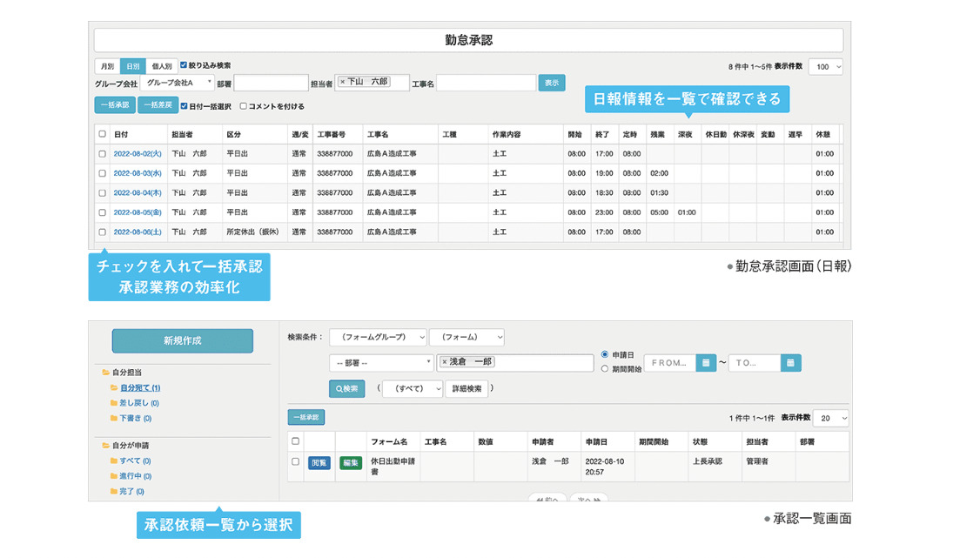980x558 pixels.
Task: Open the 2022-08-02(火) date link
Action: 138,154
